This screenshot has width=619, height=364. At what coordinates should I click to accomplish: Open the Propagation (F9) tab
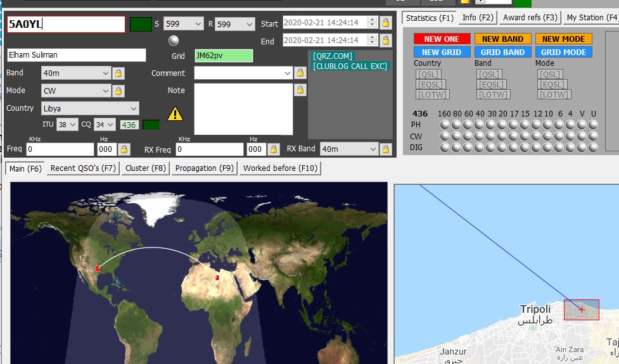tap(205, 168)
